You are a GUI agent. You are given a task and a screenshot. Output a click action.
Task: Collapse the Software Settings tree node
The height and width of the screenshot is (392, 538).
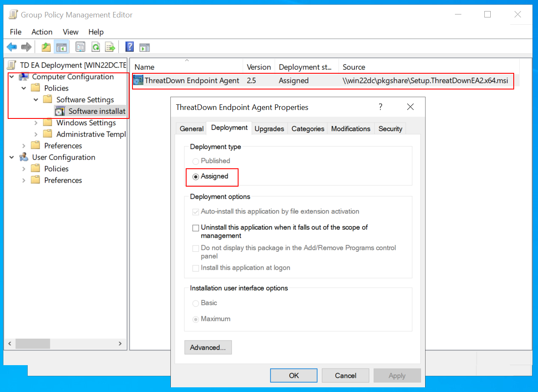[x=36, y=100]
